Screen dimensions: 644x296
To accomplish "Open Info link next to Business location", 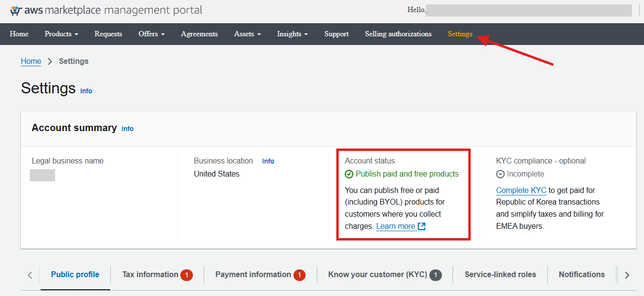I will 268,161.
